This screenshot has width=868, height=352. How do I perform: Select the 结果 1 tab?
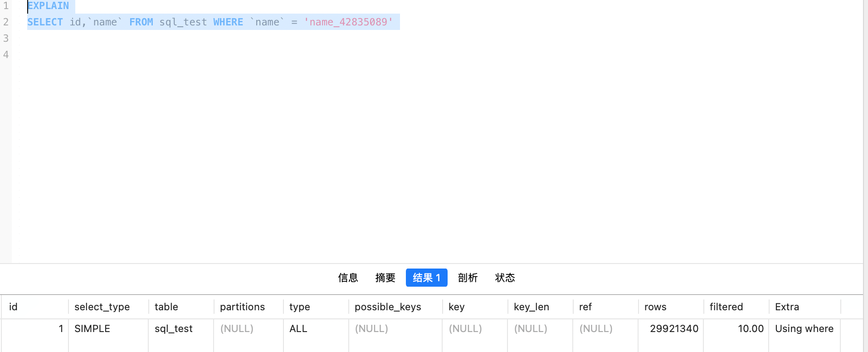[426, 278]
